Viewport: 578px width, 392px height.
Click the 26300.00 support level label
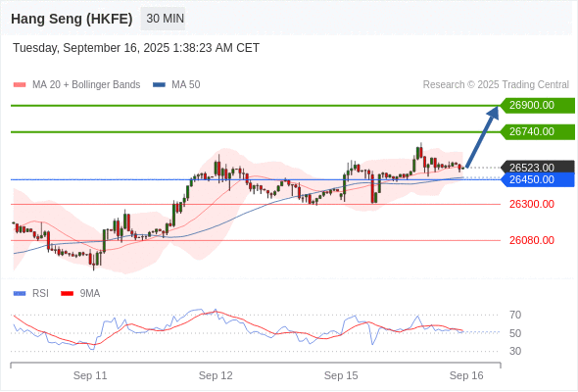click(x=532, y=204)
